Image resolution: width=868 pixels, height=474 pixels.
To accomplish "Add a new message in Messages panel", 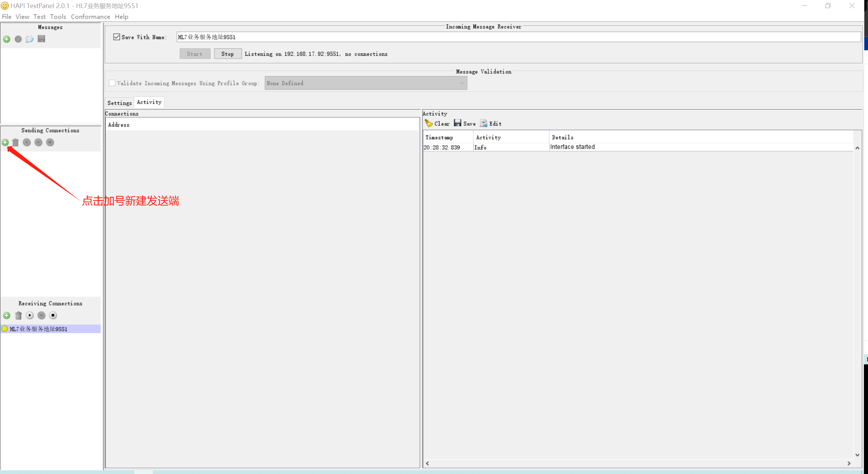I will (7, 39).
